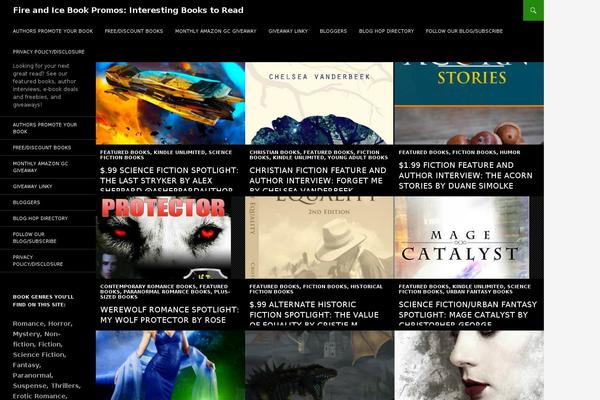The width and height of the screenshot is (600, 400).
Task: Click Historical Fiction Books category link
Action: 316,289
